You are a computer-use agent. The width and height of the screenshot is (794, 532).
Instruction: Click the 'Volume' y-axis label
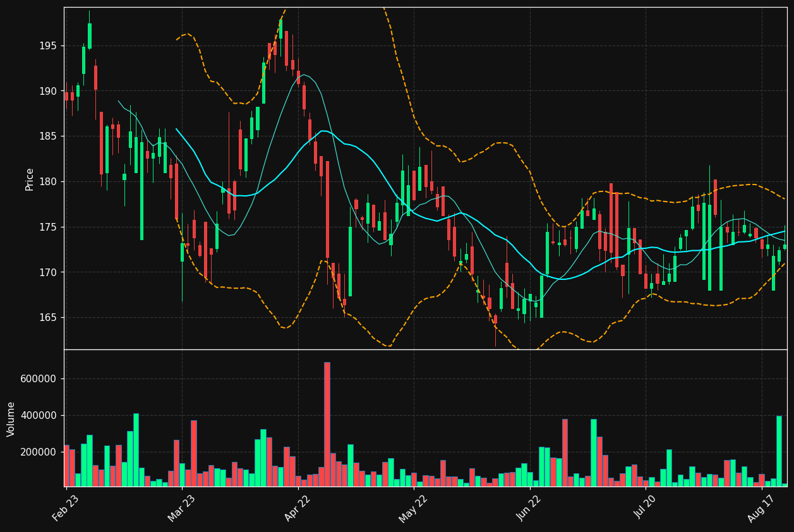point(11,419)
